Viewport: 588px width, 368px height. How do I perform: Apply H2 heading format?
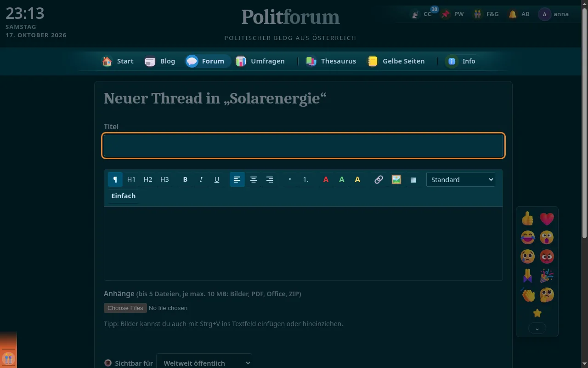(x=148, y=179)
